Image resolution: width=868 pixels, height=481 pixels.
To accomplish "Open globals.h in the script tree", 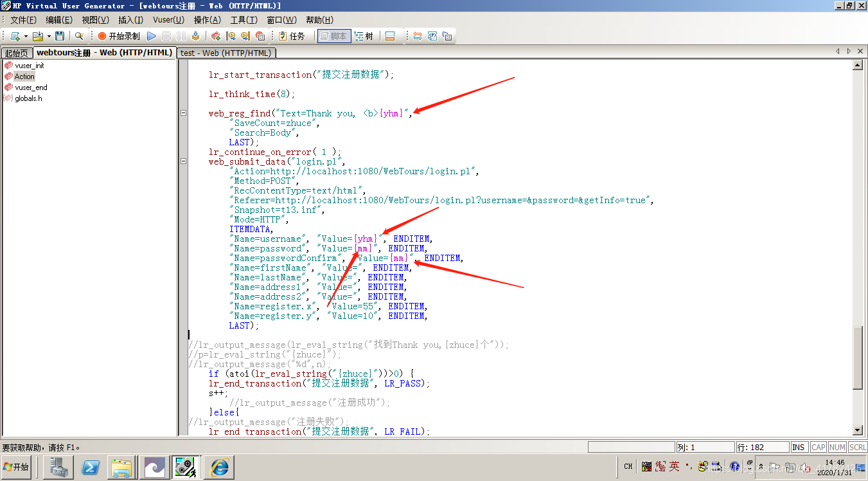I will coord(28,98).
